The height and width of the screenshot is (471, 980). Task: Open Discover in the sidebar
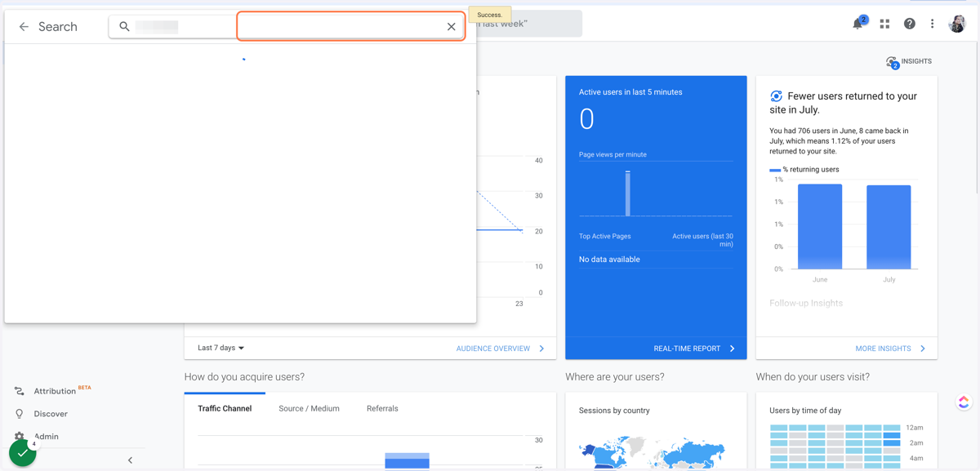pyautogui.click(x=51, y=414)
